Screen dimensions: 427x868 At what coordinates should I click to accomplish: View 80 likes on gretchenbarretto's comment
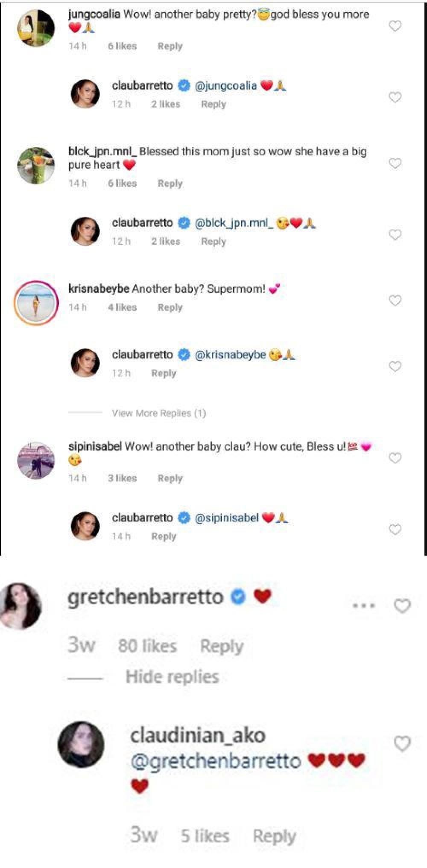147,646
